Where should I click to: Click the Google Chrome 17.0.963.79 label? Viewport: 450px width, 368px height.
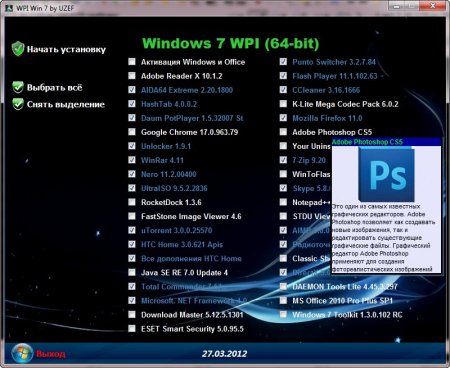pos(189,132)
